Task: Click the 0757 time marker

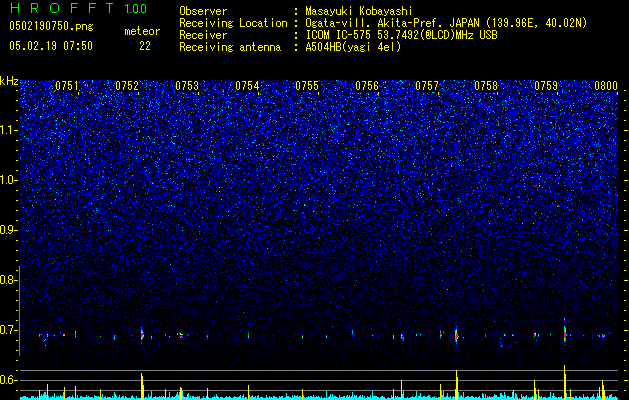Action: click(x=427, y=86)
